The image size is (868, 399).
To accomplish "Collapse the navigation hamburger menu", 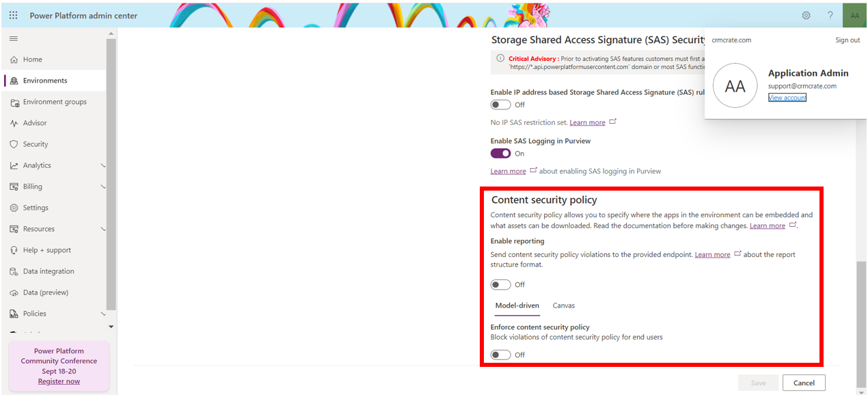I will (x=14, y=38).
